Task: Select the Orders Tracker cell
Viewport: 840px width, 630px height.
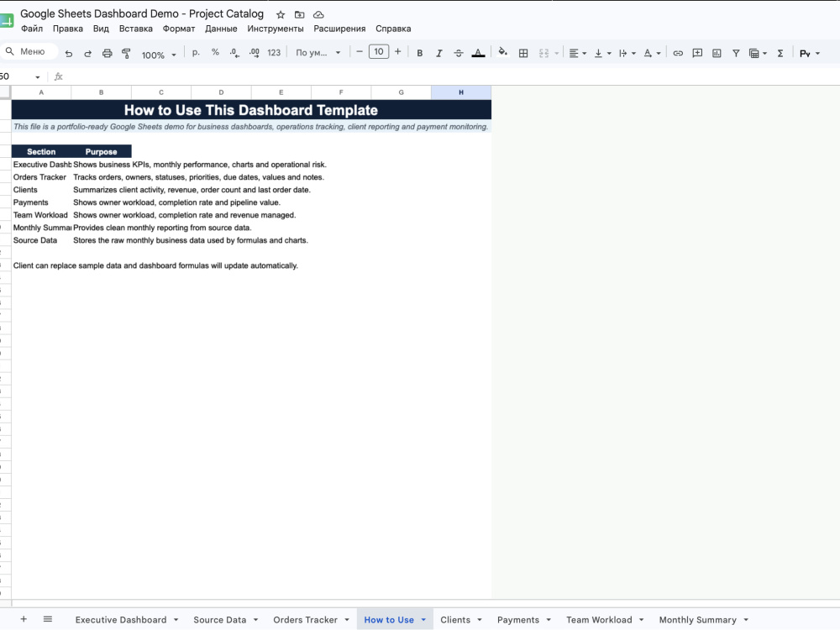Action: 41,177
